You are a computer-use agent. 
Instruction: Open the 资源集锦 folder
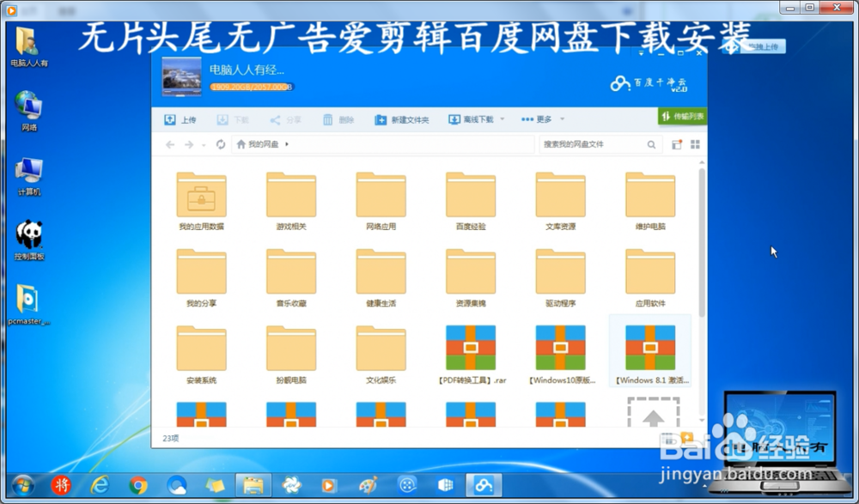point(471,277)
